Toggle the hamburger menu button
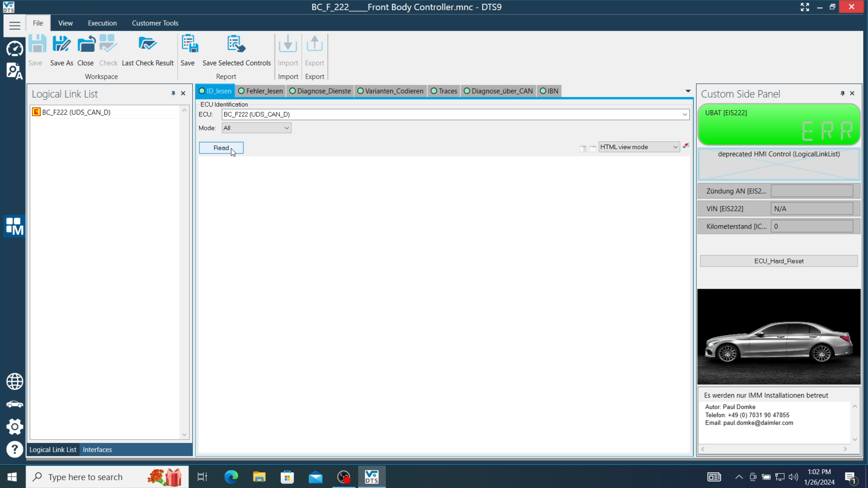The image size is (868, 488). coord(14,25)
